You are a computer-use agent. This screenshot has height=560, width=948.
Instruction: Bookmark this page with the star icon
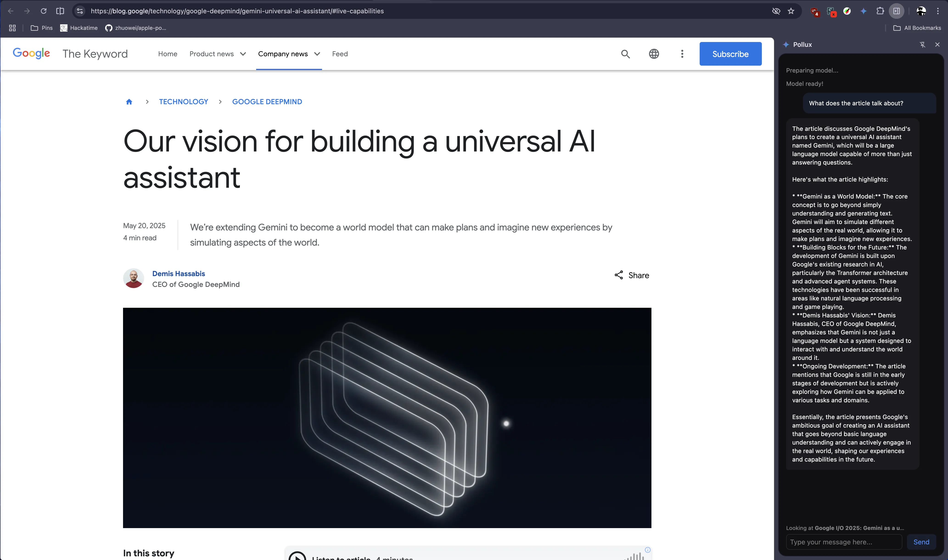point(791,11)
